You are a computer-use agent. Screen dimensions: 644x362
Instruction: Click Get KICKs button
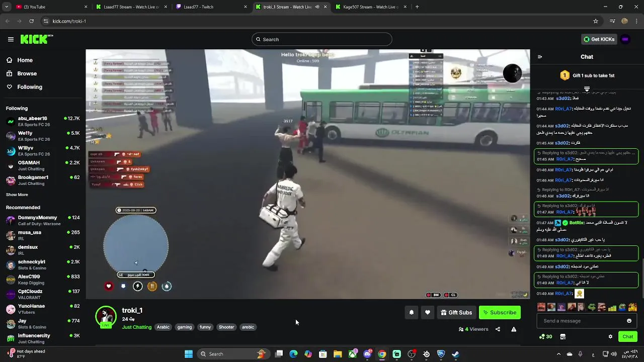click(x=599, y=39)
